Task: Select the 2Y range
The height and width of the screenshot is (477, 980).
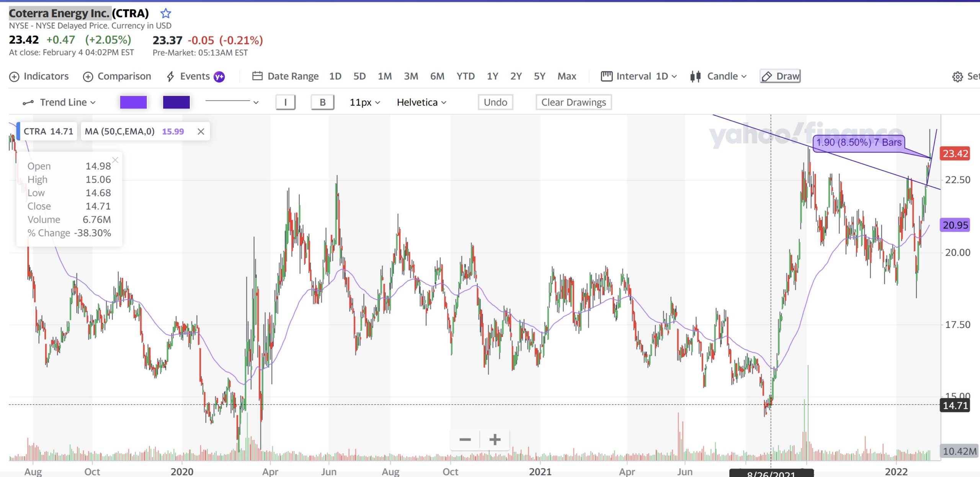Action: coord(516,76)
